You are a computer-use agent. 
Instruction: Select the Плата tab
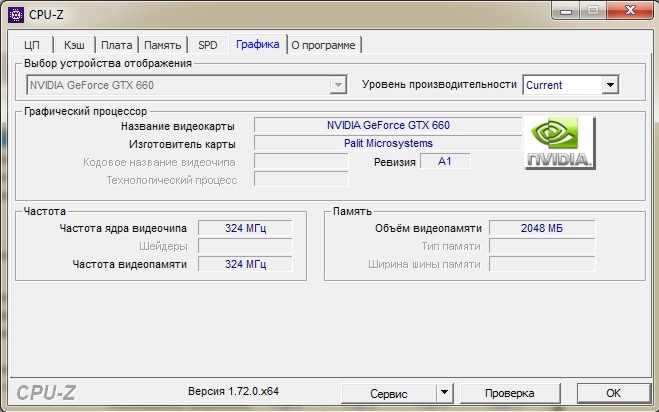117,45
